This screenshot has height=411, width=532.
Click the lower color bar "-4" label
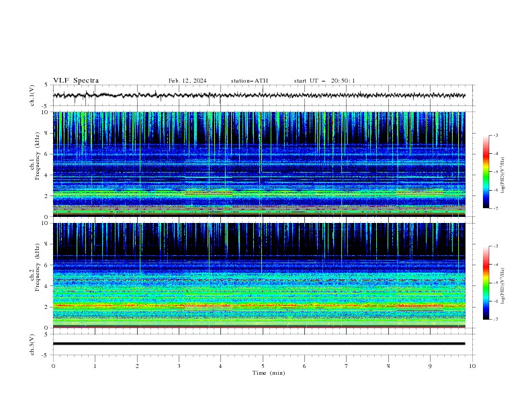[495, 265]
